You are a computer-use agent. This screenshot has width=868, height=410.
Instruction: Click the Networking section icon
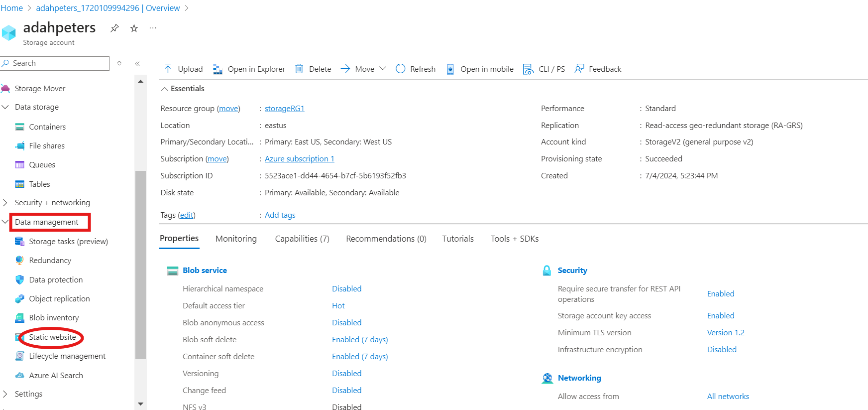click(x=547, y=379)
